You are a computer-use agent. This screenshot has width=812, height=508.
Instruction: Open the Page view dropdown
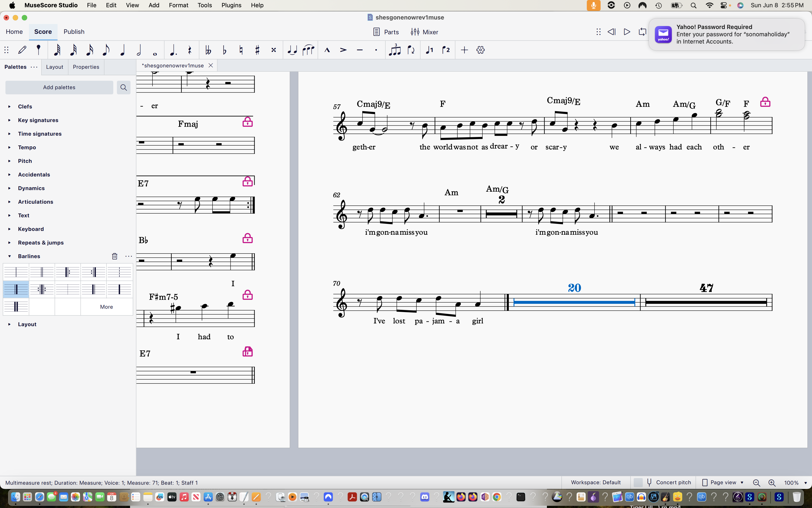(723, 482)
